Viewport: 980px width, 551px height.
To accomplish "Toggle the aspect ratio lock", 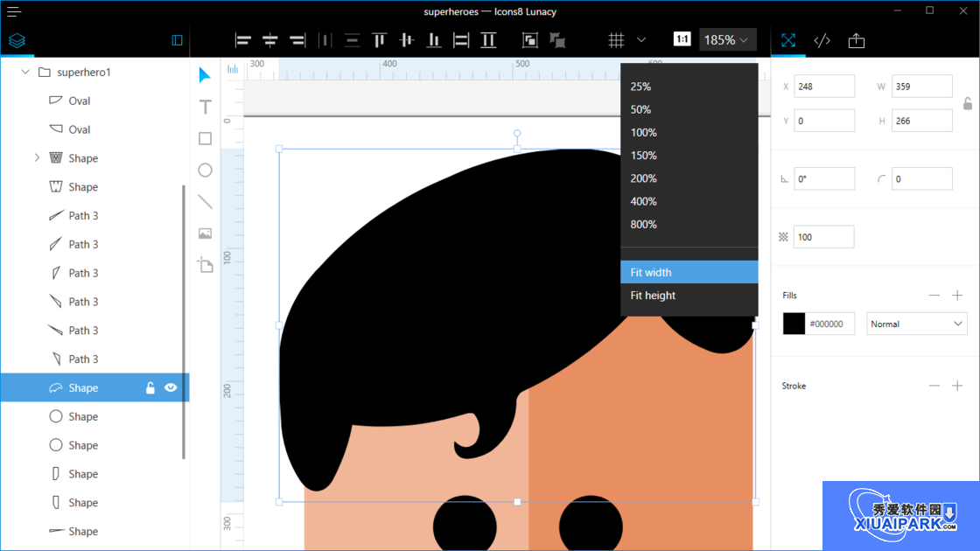I will click(968, 104).
